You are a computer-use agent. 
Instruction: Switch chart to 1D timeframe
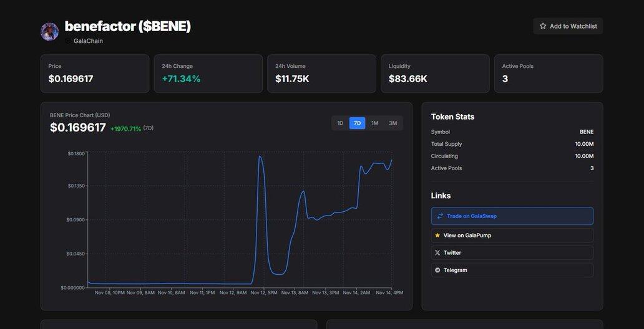340,123
